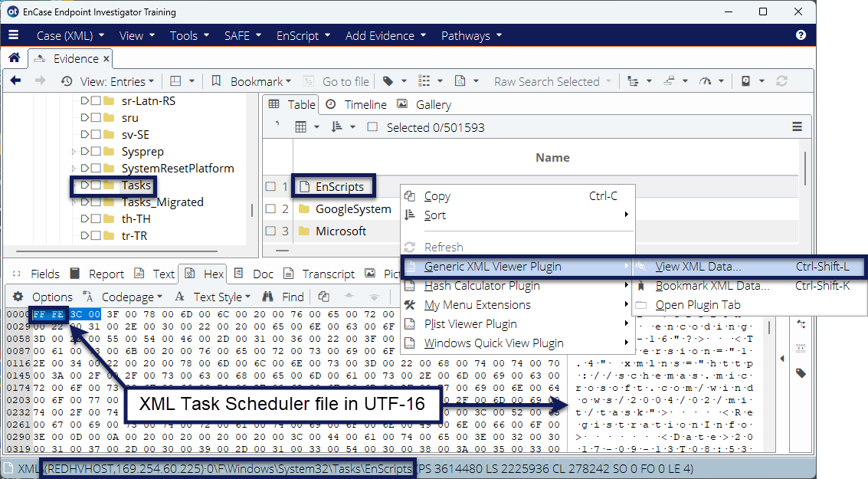Open the table pane hamburger menu
This screenshot has height=479, width=868.
pyautogui.click(x=798, y=126)
